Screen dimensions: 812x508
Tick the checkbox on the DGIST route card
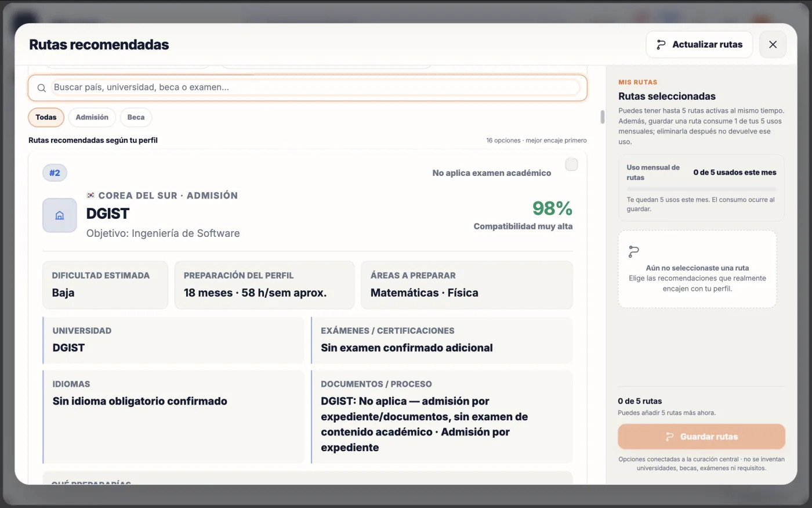pos(571,165)
